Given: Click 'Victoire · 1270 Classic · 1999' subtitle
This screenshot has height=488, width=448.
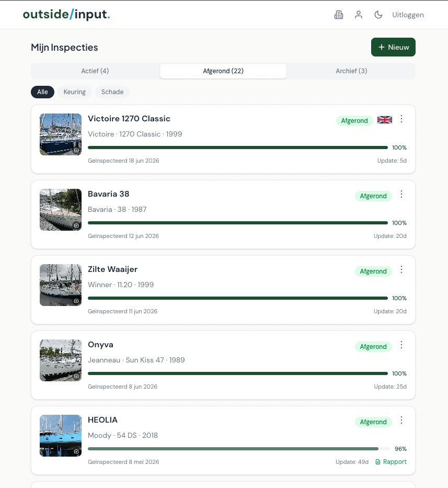Looking at the screenshot, I should click(135, 134).
